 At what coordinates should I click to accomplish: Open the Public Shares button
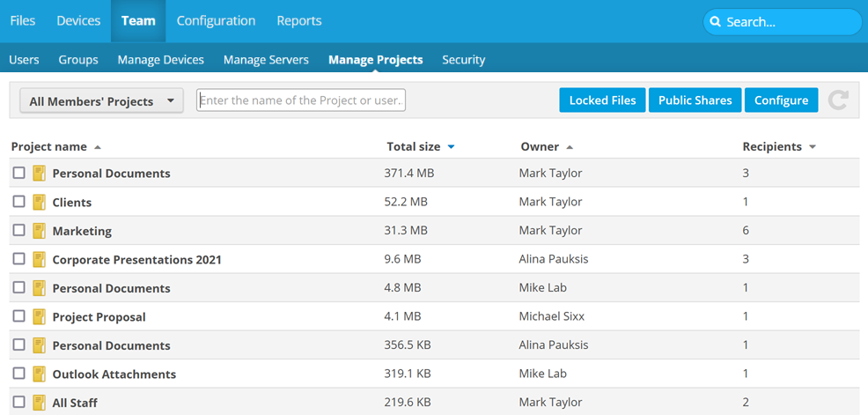click(x=695, y=100)
